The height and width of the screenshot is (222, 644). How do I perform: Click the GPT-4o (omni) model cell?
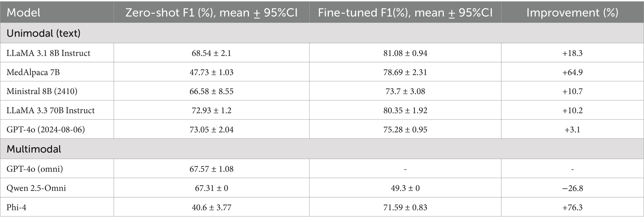pyautogui.click(x=35, y=169)
